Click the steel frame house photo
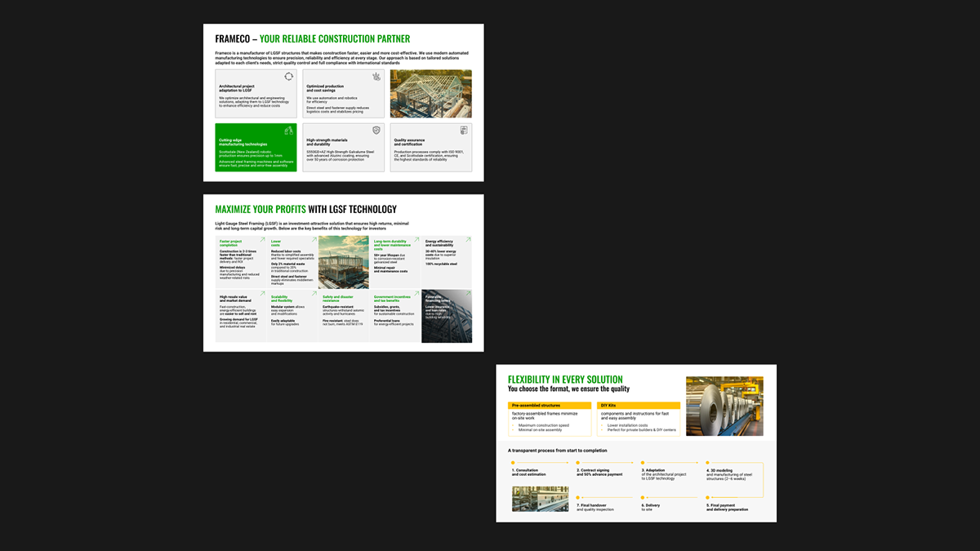The height and width of the screenshot is (551, 980). click(431, 94)
